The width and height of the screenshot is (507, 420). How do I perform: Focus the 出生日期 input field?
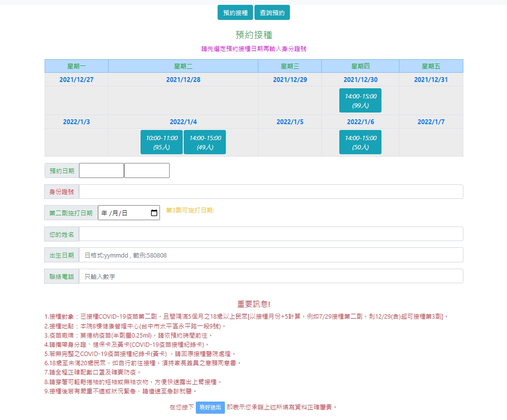(271, 255)
